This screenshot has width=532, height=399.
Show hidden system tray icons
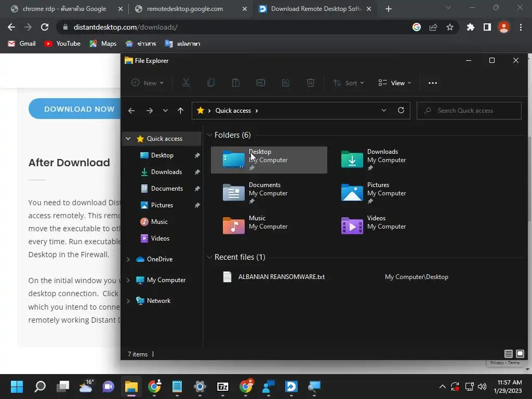pyautogui.click(x=443, y=387)
